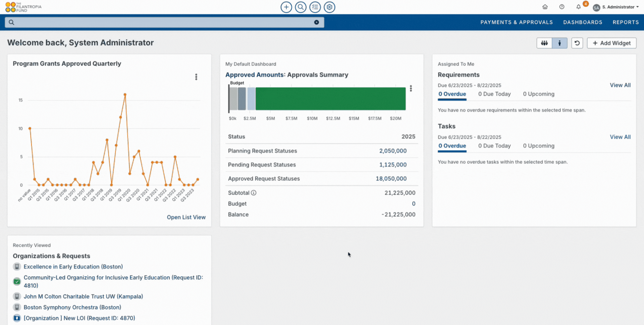Show tasks filtered by 0 Due Today

tap(494, 146)
